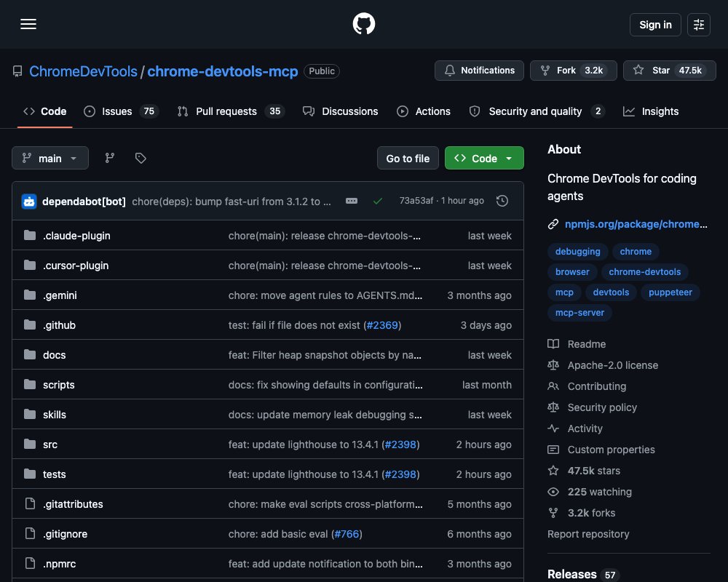This screenshot has height=582, width=728.
Task: Open the Pull requests tab
Action: pos(232,111)
